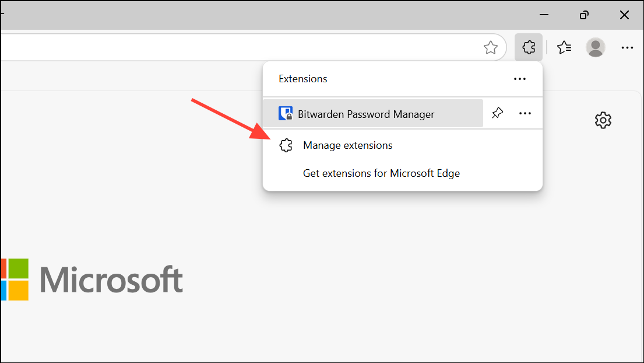This screenshot has height=363, width=644.
Task: Minimize the Edge browser window
Action: pos(544,15)
